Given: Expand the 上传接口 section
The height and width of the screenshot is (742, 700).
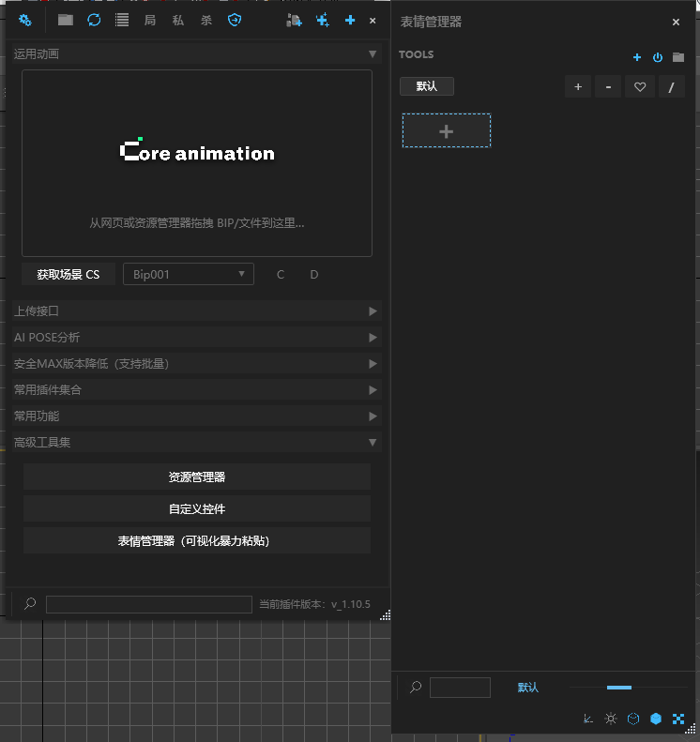Looking at the screenshot, I should (197, 310).
